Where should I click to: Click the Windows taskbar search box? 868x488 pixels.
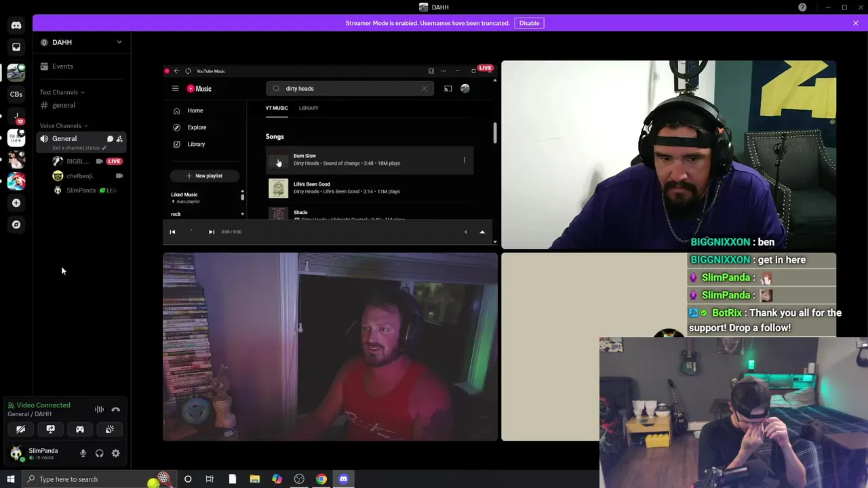(99, 479)
